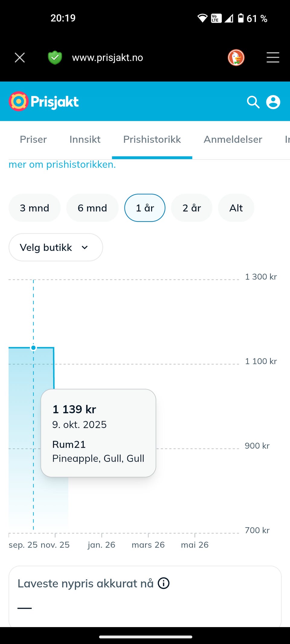This screenshot has width=290, height=644.
Task: Follow the mer om prishistorikken link
Action: pyautogui.click(x=62, y=165)
